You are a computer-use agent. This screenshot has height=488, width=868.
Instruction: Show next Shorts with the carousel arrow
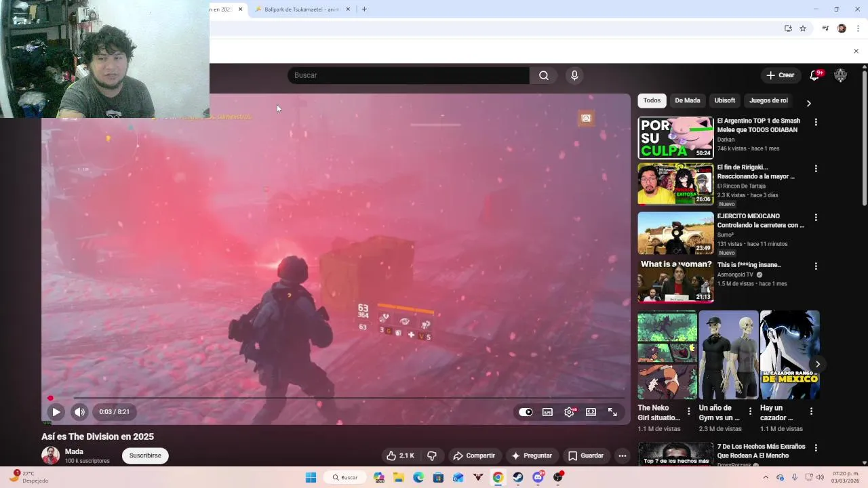coord(818,364)
